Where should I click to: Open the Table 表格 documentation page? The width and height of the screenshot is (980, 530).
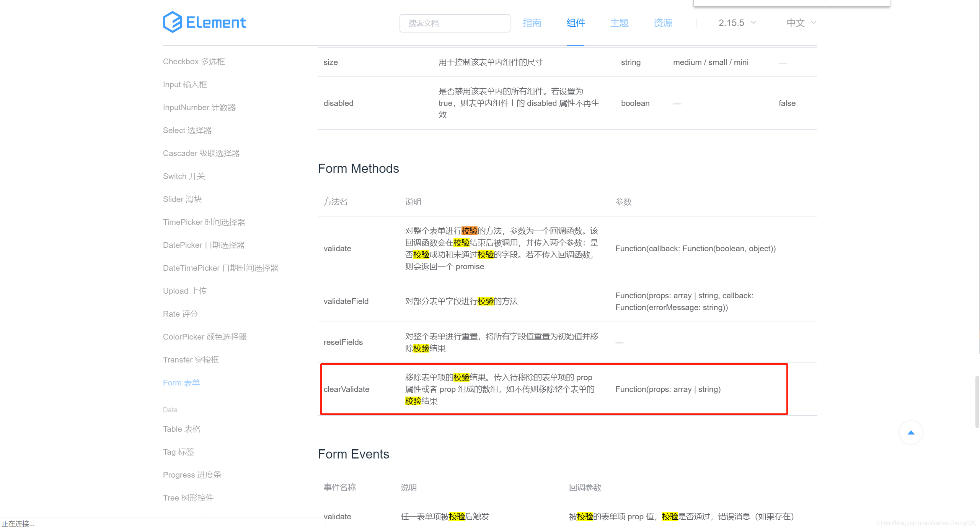coord(182,429)
